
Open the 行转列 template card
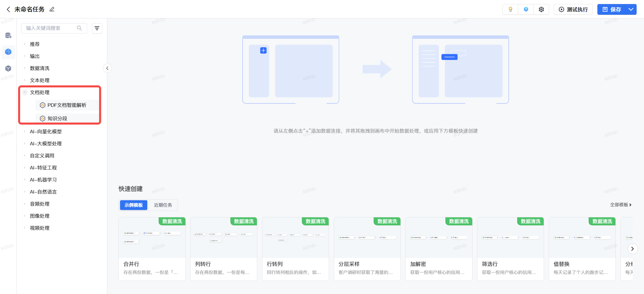point(296,249)
